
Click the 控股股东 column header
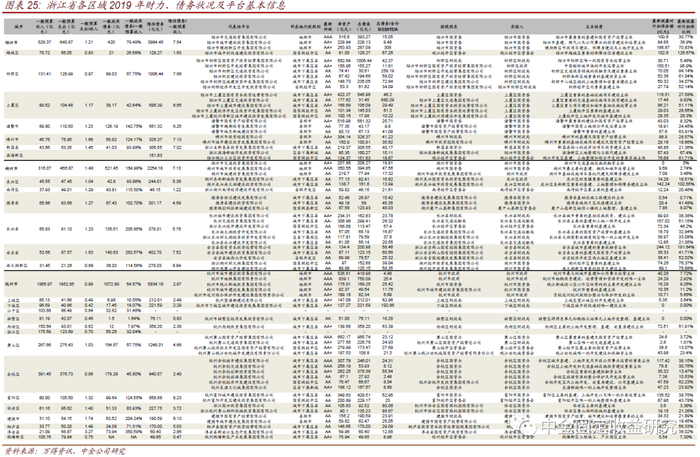[449, 27]
